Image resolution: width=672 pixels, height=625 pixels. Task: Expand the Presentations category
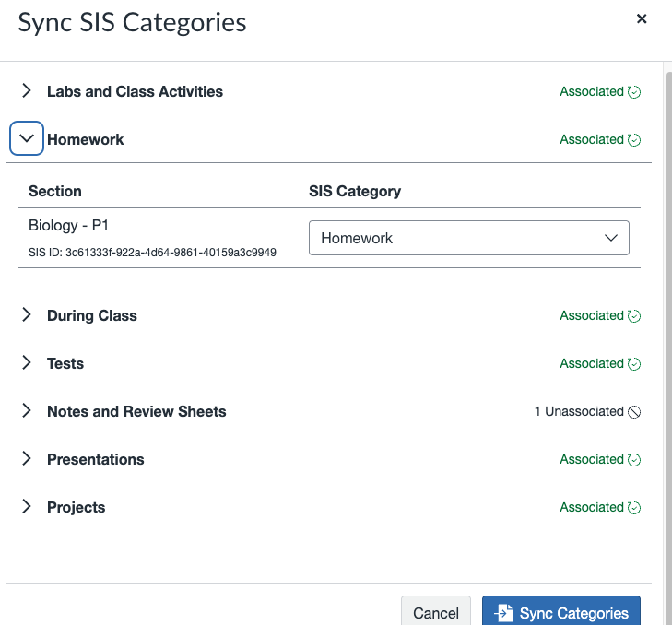pyautogui.click(x=27, y=459)
